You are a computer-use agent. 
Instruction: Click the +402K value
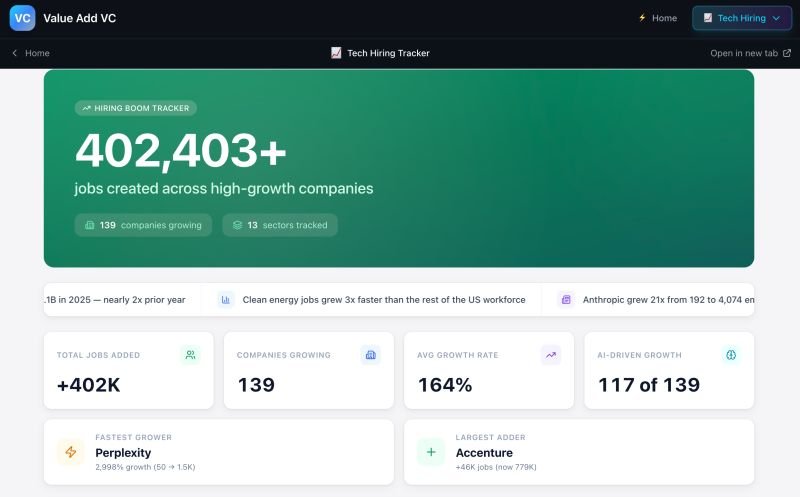(x=89, y=385)
